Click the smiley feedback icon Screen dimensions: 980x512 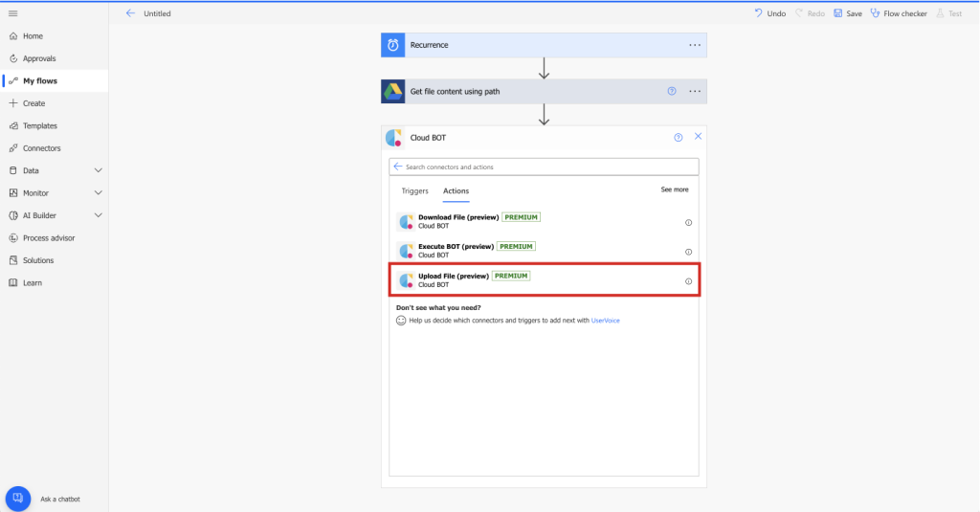click(401, 321)
